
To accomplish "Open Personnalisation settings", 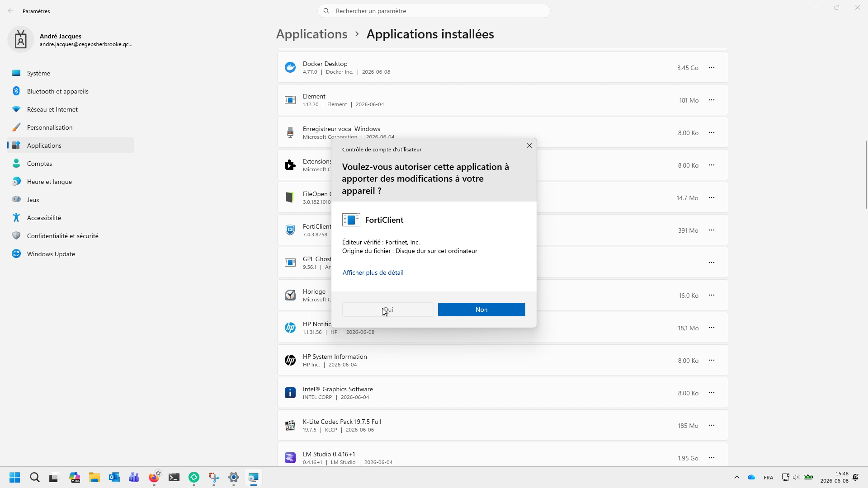I will tap(71, 127).
